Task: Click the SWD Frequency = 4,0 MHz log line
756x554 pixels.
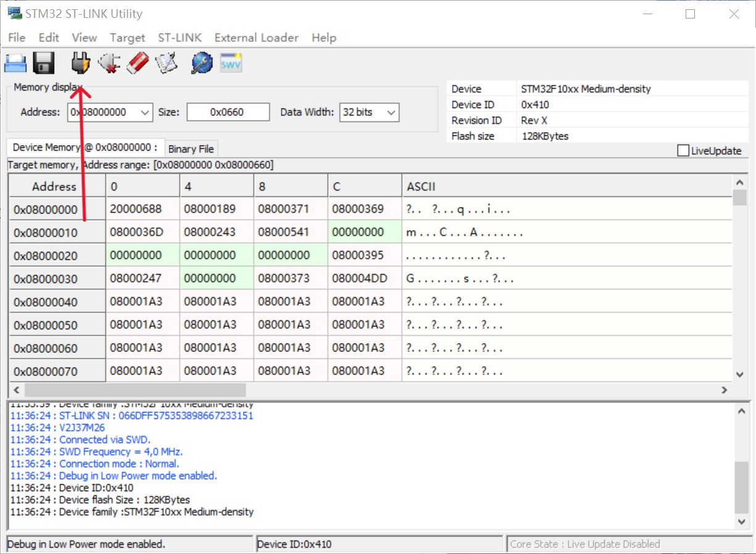Action: 96,452
